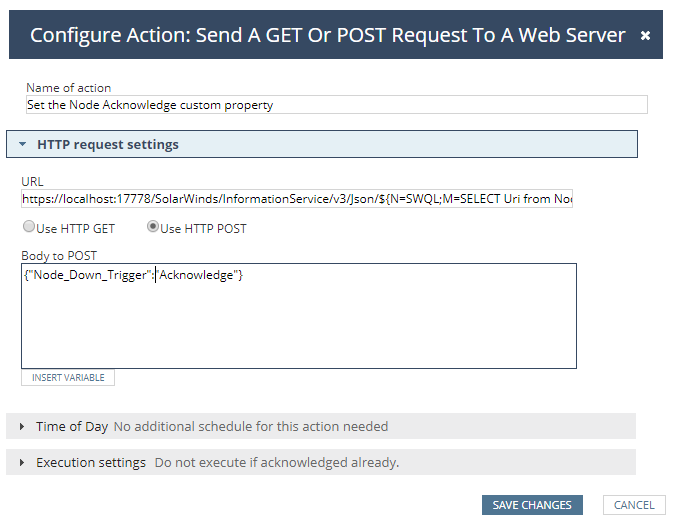Focus the URL input field
Viewport: 674px width, 526px height.
click(297, 199)
